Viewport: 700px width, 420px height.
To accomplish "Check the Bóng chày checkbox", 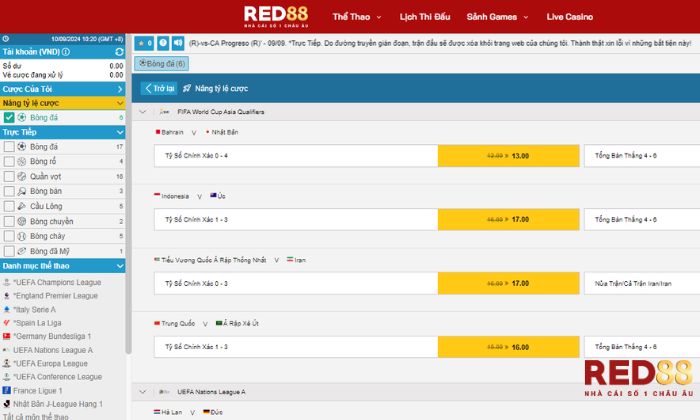I will 9,236.
